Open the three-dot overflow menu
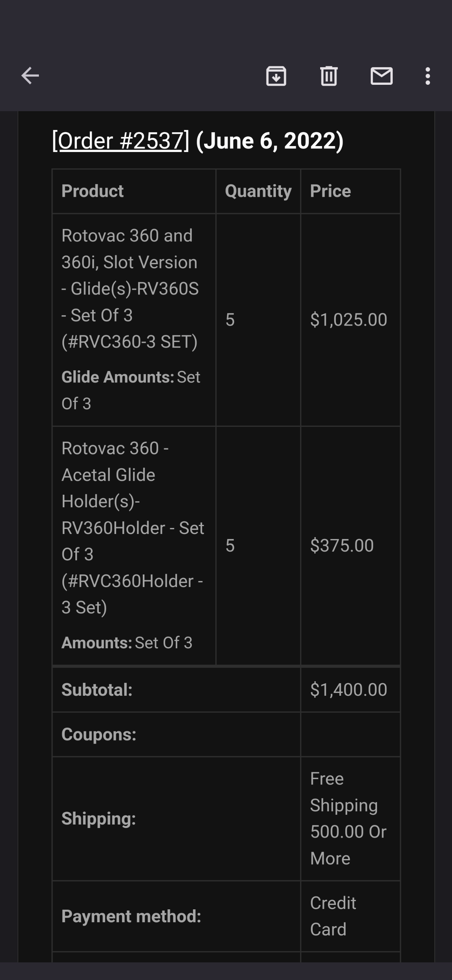The image size is (452, 980). point(428,76)
